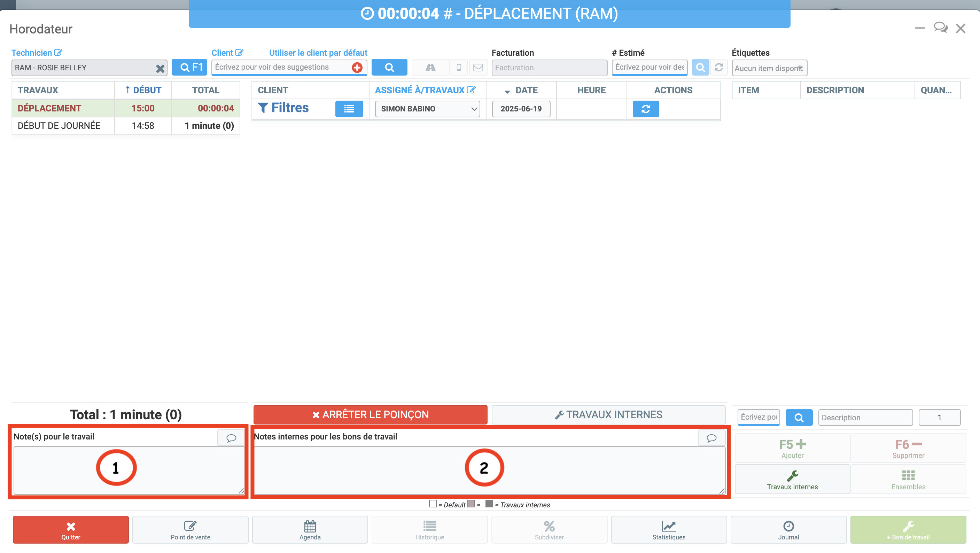980x553 pixels.
Task: Open the Statistiques tab
Action: pyautogui.click(x=668, y=530)
